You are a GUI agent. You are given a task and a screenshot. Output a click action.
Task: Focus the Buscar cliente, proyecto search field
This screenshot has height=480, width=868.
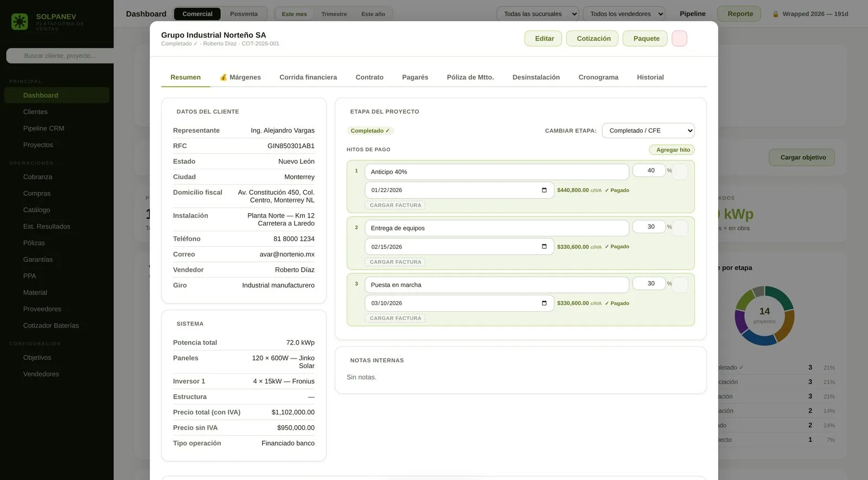pyautogui.click(x=61, y=56)
